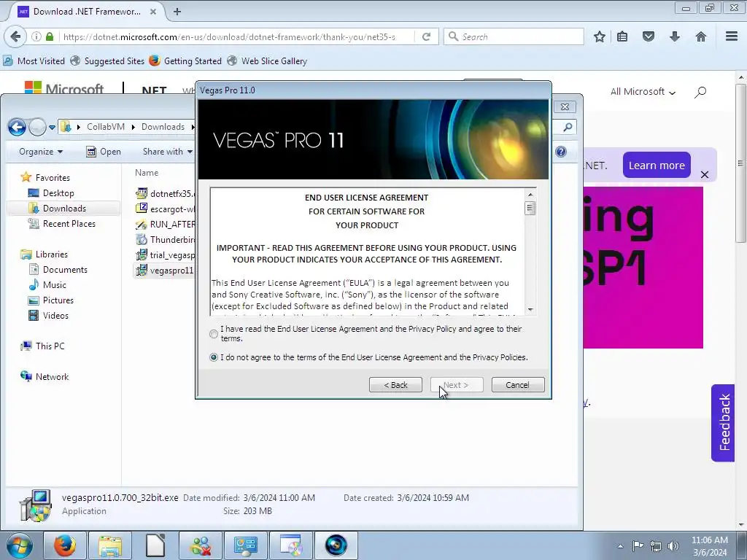The image size is (747, 560).
Task: Select Desktop in Explorer Favorites
Action: [x=58, y=192]
